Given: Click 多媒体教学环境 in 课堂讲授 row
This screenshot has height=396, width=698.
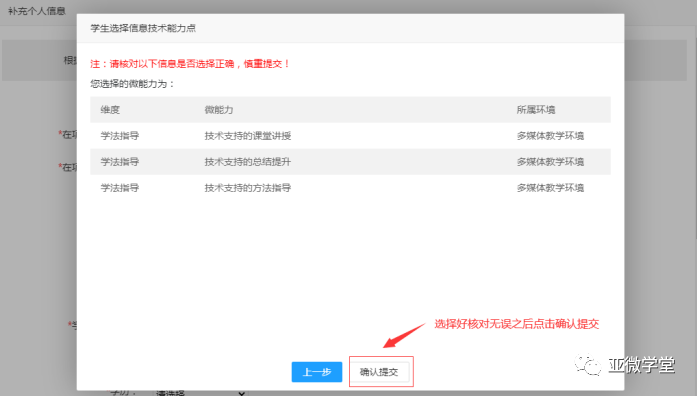Looking at the screenshot, I should [x=550, y=136].
